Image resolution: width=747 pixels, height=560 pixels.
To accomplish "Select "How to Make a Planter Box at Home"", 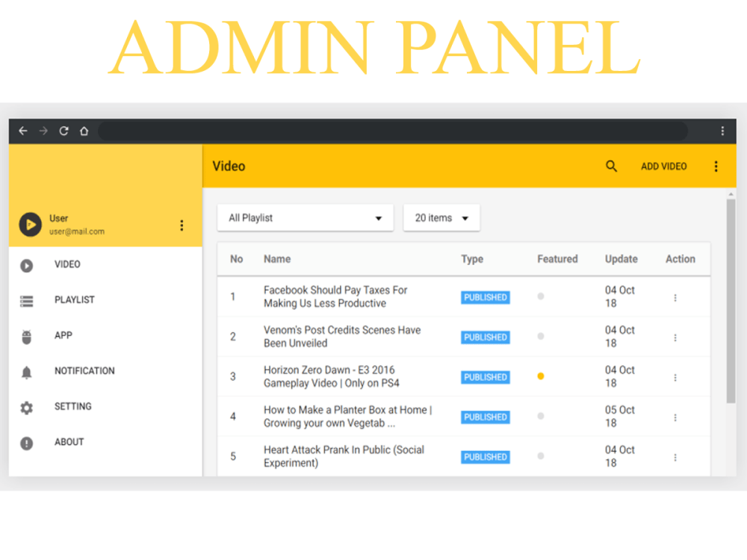I will coord(348,417).
